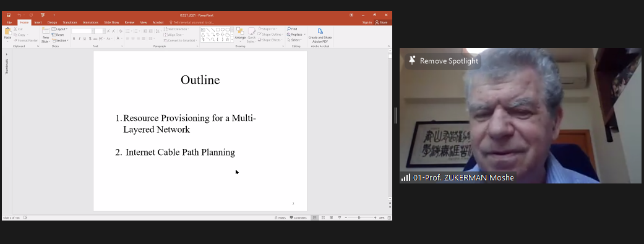The image size is (644, 244).
Task: Switch to the Design tab
Action: pos(52,23)
